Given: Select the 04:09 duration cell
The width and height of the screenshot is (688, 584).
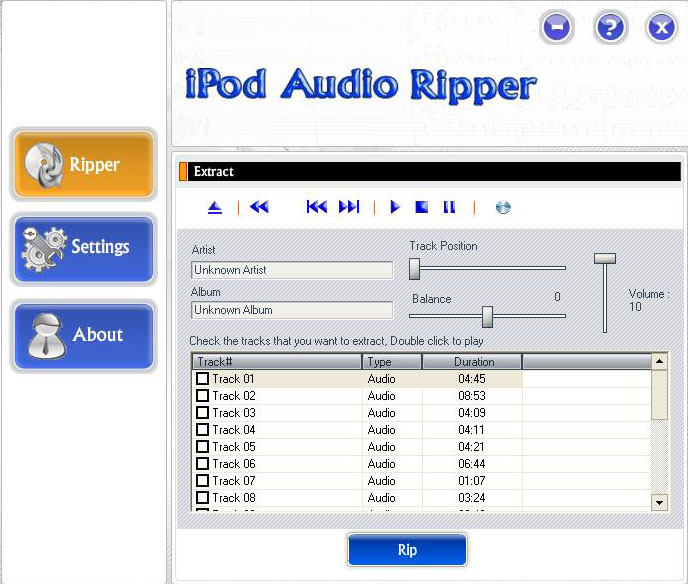Looking at the screenshot, I should coord(472,413).
